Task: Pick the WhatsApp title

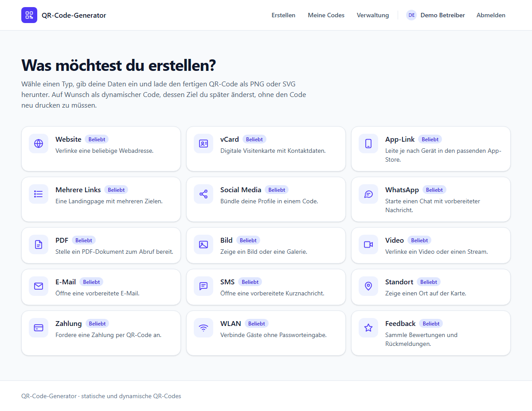Action: (402, 190)
